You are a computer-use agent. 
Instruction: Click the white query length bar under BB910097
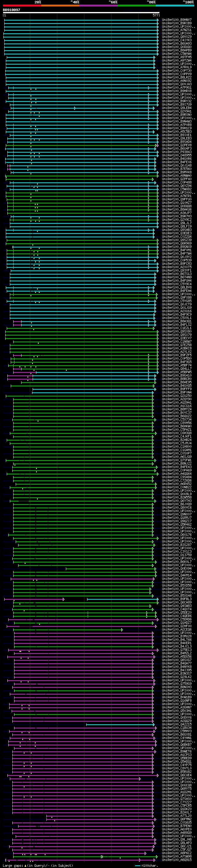coord(81,13)
